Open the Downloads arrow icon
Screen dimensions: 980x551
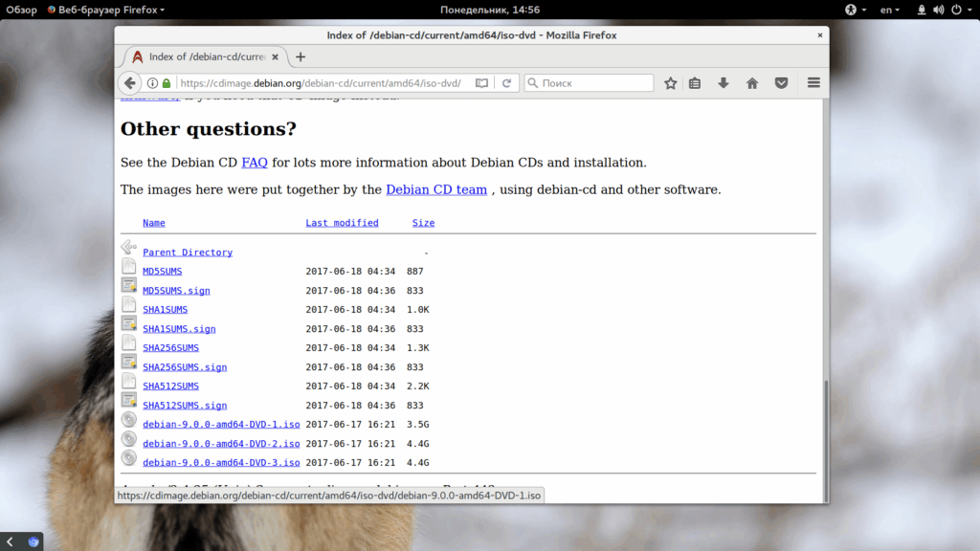724,83
